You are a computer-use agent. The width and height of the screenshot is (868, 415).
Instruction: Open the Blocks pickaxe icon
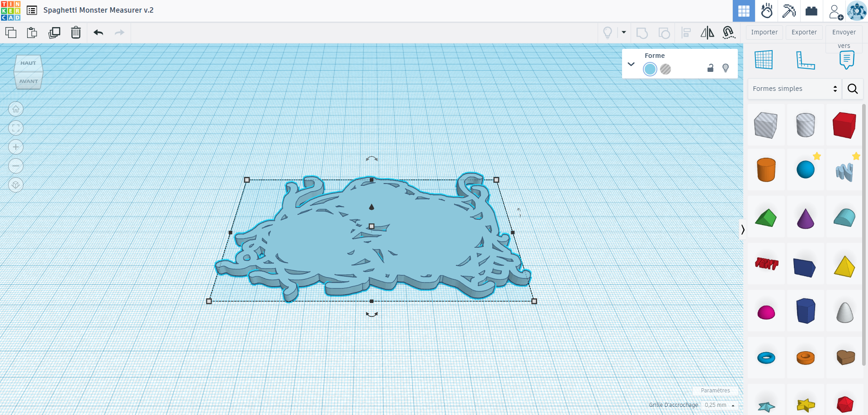point(789,11)
